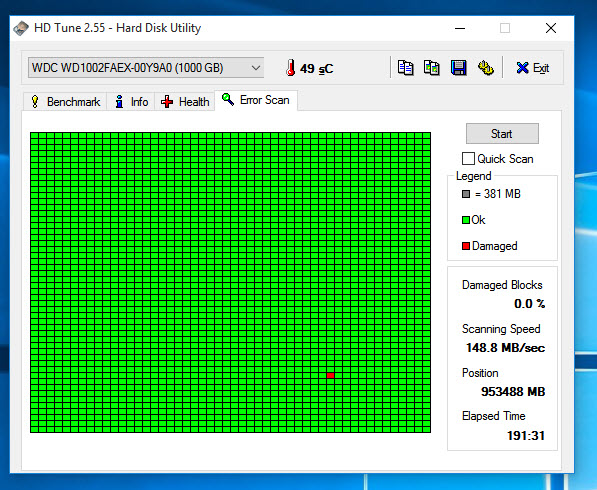Click the gray 381 MB legend swatch
The image size is (597, 490).
466,194
